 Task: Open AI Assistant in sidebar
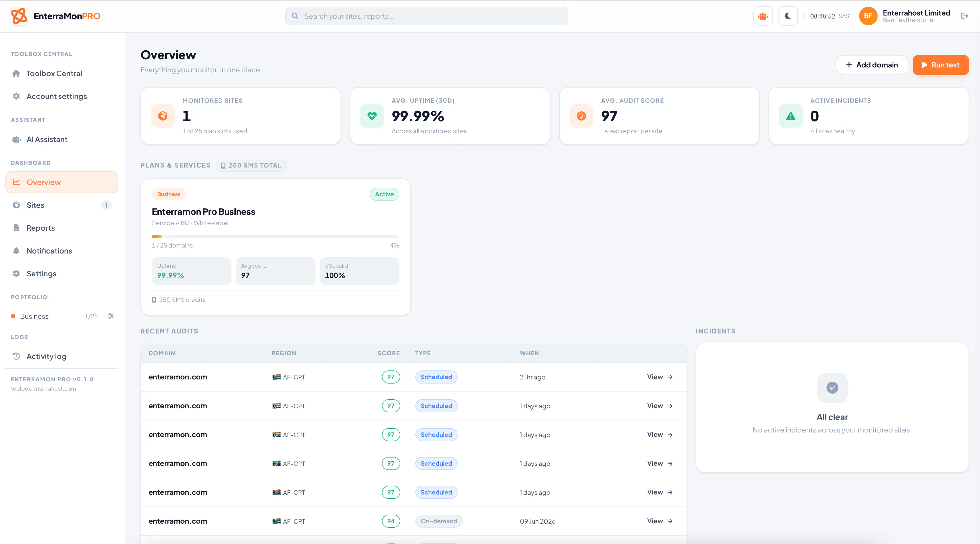[x=62, y=139]
